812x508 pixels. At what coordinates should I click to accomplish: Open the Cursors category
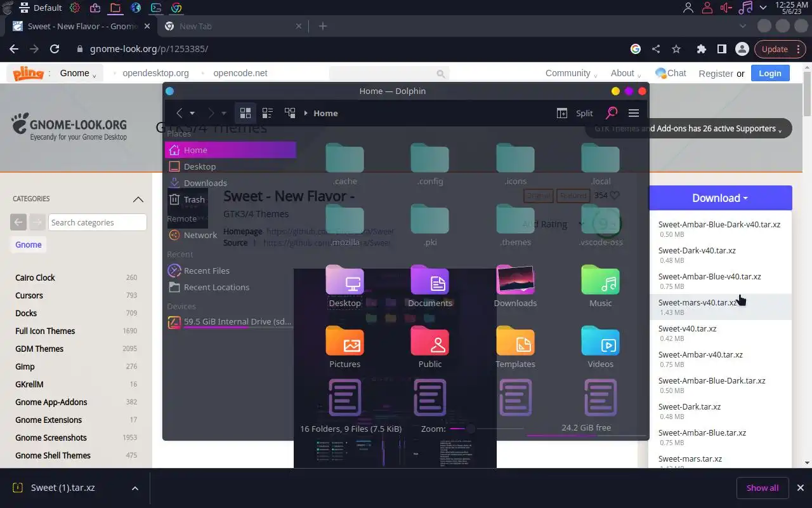tap(29, 295)
